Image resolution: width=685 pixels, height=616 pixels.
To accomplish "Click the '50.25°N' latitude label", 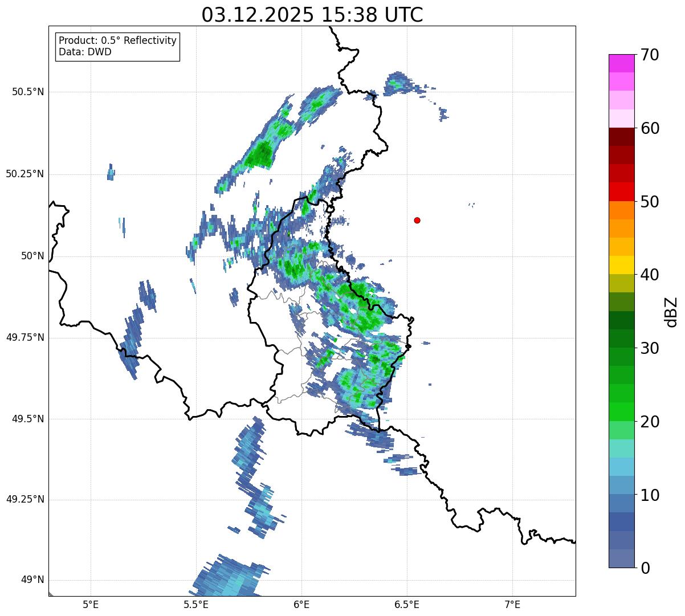I will pyautogui.click(x=25, y=174).
